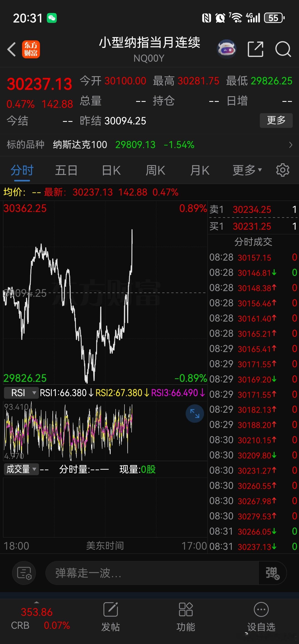Switch to 五日 tab
This screenshot has height=644, width=299.
(x=66, y=171)
